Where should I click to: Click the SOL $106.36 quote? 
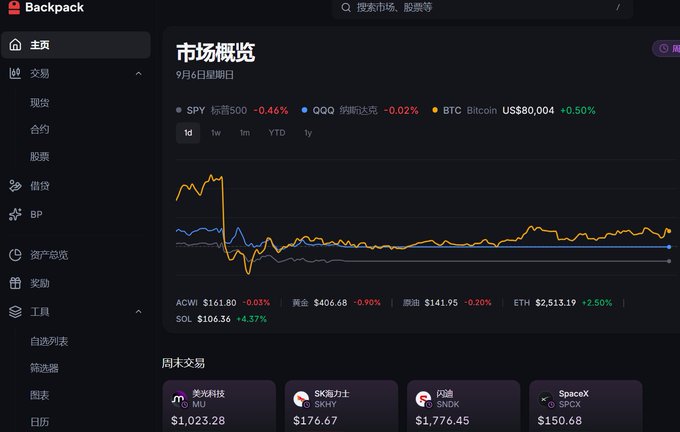pos(221,319)
